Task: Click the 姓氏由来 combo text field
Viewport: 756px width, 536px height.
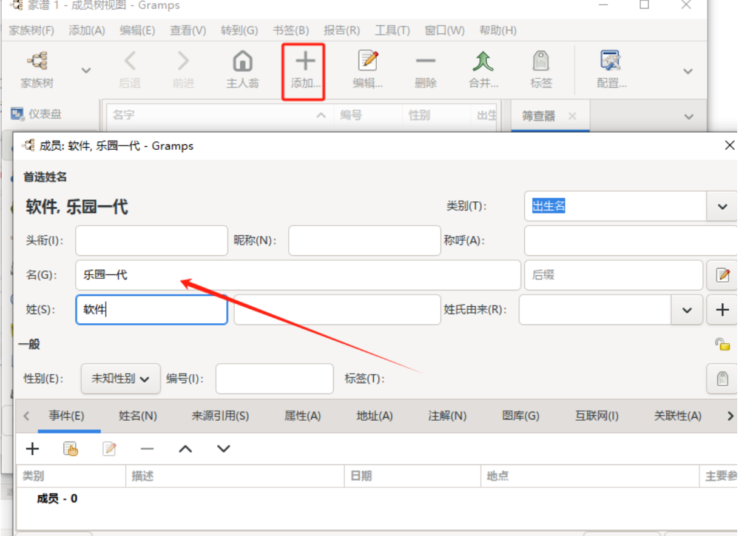Action: pos(595,309)
